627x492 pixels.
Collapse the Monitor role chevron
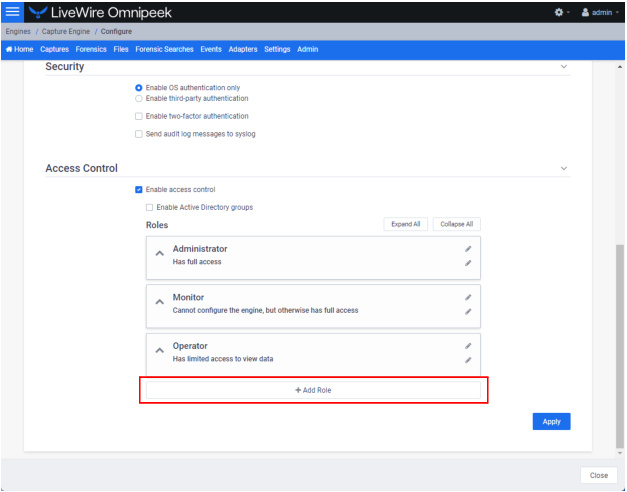[x=160, y=302]
